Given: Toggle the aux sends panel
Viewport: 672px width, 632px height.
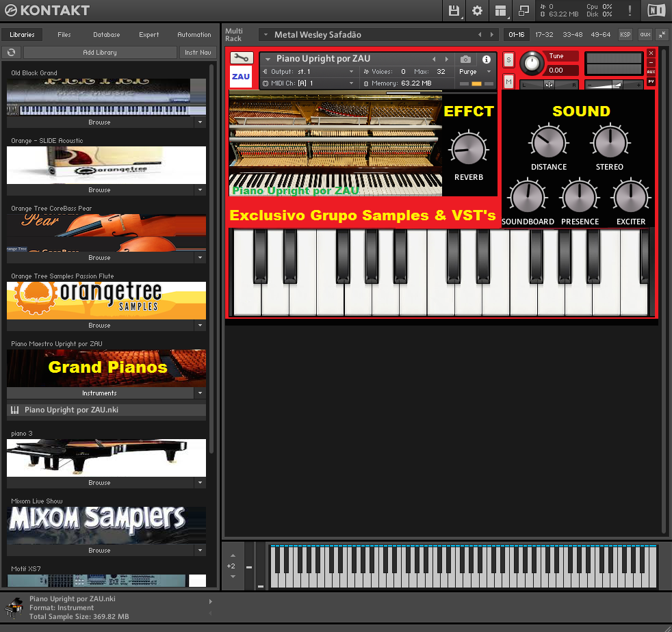Looking at the screenshot, I should (645, 35).
